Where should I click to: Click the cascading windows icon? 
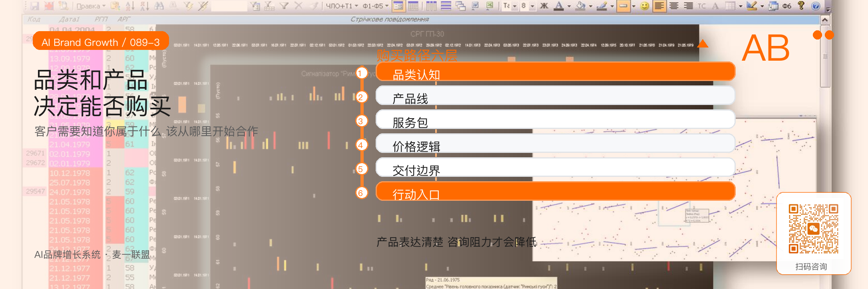(x=460, y=6)
